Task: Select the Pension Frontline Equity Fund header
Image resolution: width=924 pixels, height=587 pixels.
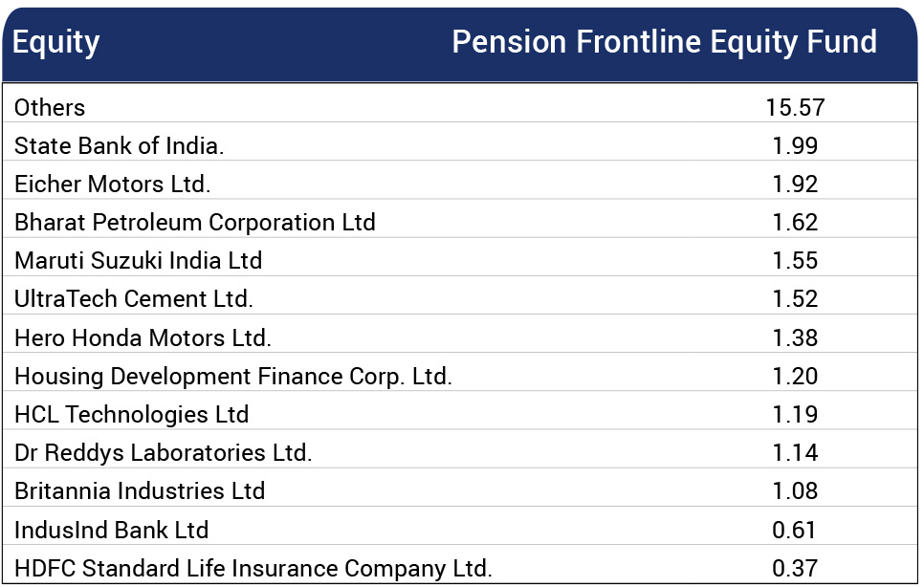Action: click(664, 42)
